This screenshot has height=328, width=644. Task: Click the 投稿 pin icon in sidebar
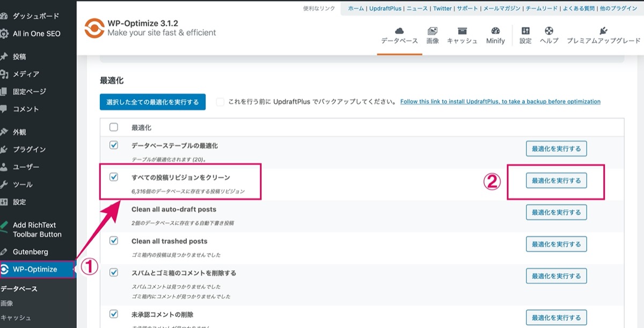click(x=4, y=56)
